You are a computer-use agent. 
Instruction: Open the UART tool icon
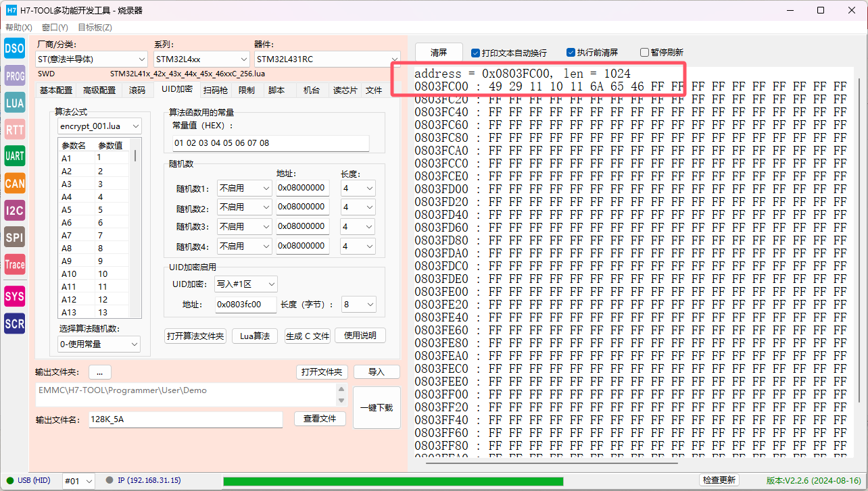click(15, 156)
